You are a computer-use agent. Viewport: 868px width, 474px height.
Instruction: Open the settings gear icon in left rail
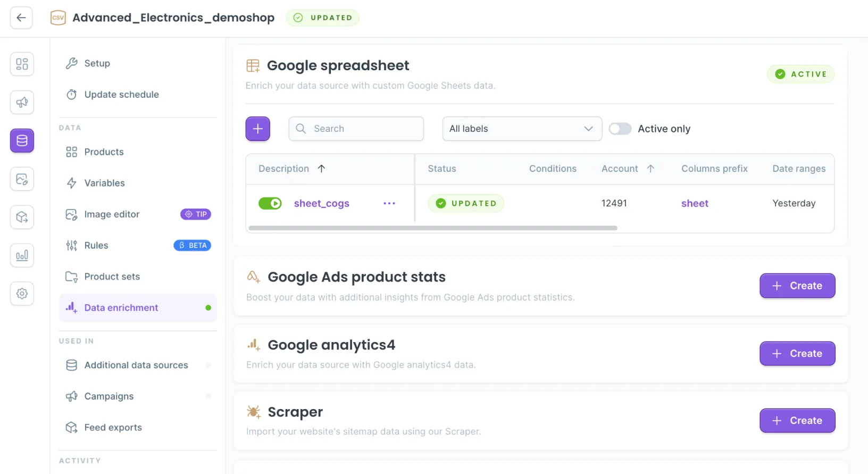point(22,293)
